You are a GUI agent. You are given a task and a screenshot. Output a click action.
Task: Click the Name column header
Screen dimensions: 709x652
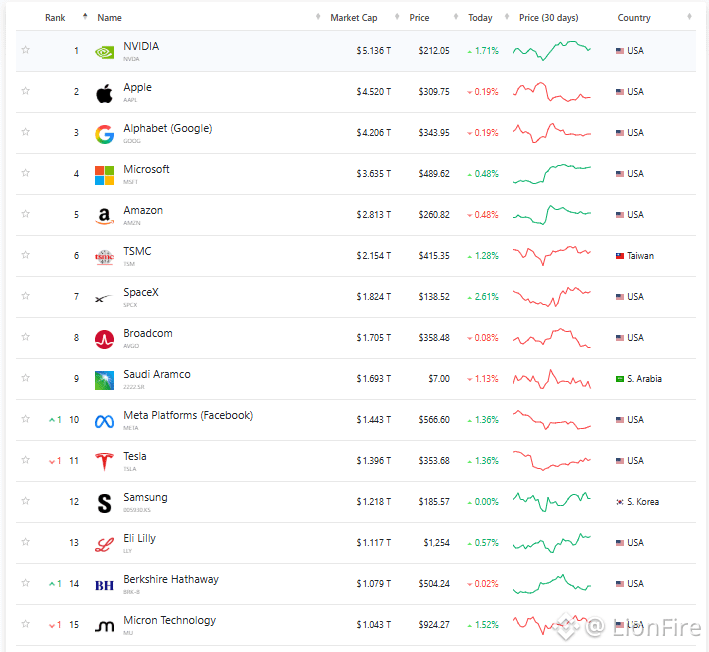tap(109, 18)
